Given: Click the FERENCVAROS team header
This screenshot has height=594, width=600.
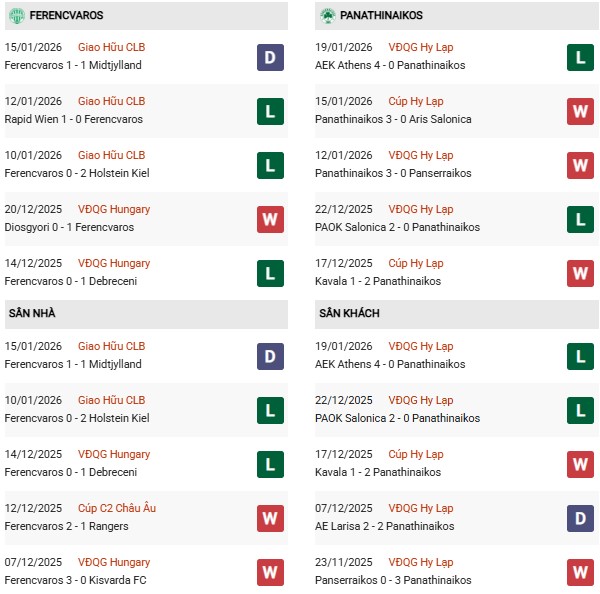Looking at the screenshot, I should (66, 16).
